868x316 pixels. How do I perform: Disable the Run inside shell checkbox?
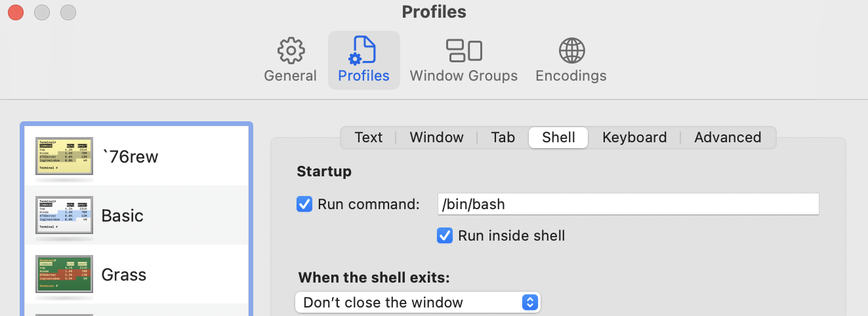click(x=445, y=235)
